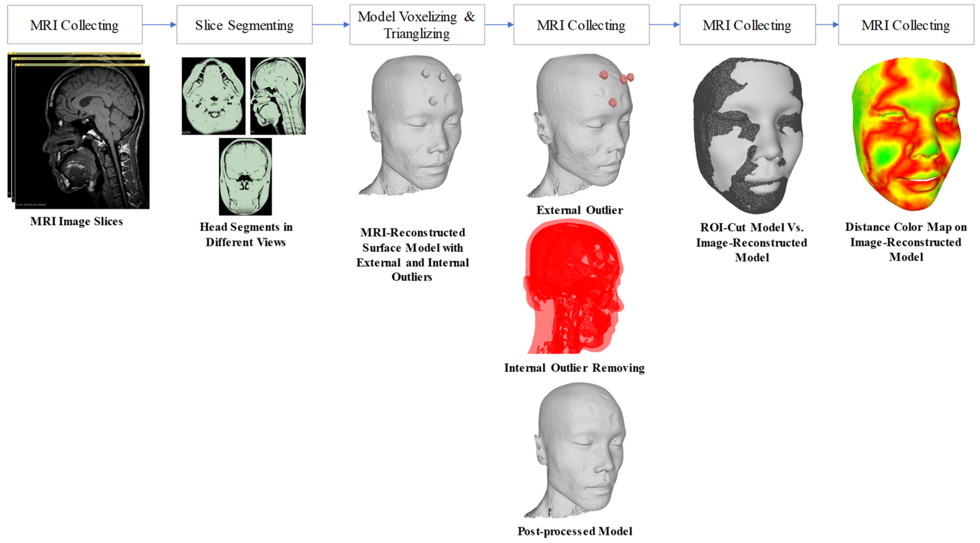Select the axial green head segment image
980x543 pixels.
click(x=213, y=96)
